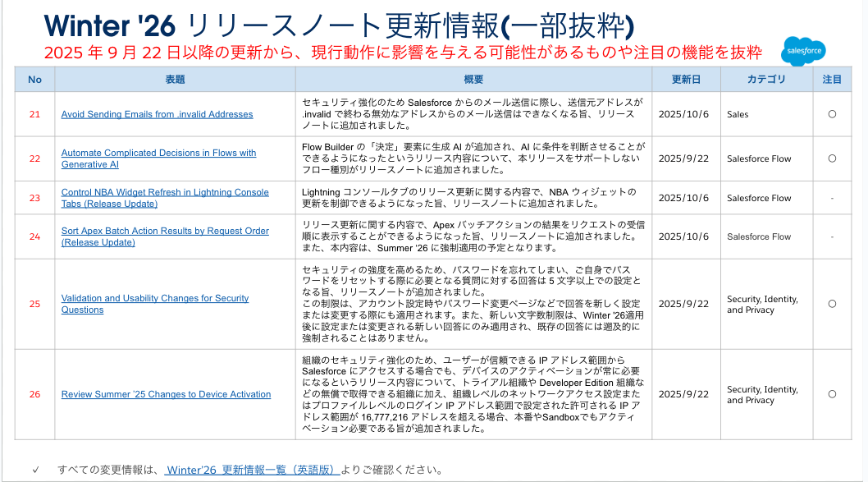The width and height of the screenshot is (868, 482).
Task: Open Sort Apex Batch Action Results link
Action: 165,236
